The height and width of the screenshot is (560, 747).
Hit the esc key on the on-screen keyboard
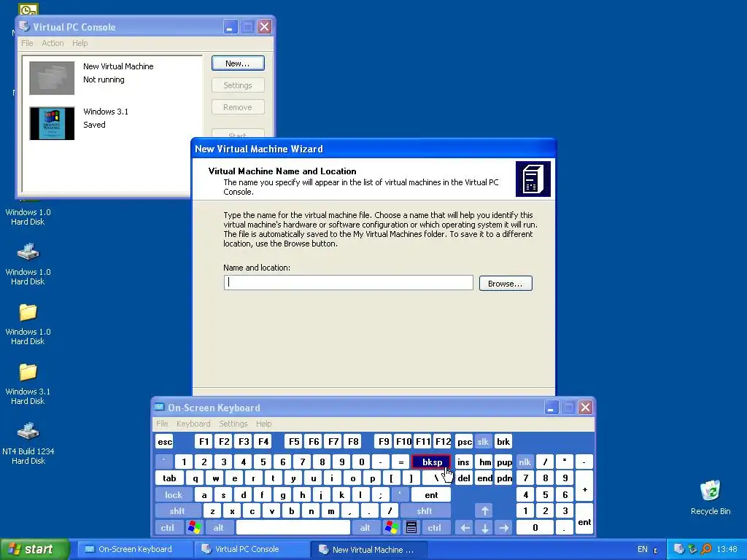click(165, 441)
